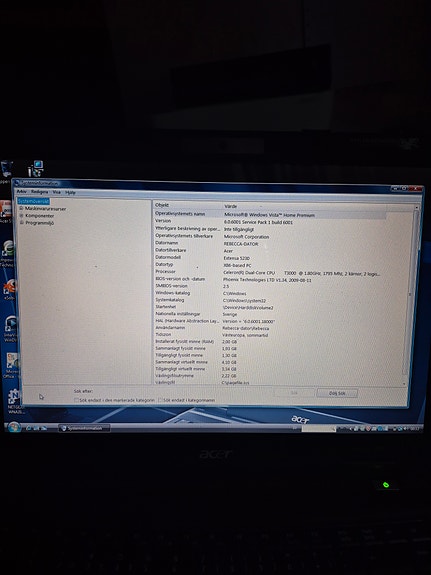Click the taskbar language input field area
431x575 pixels.
(x=318, y=428)
